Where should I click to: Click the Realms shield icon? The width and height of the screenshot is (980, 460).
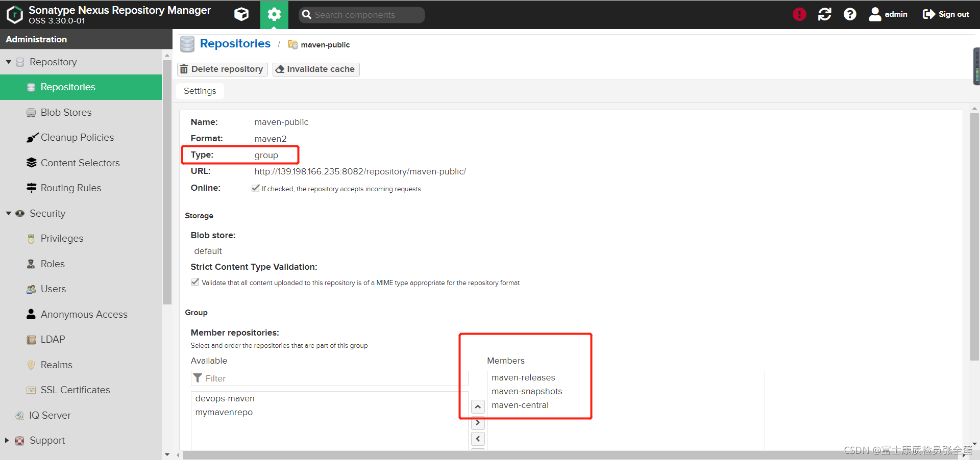[x=31, y=365]
